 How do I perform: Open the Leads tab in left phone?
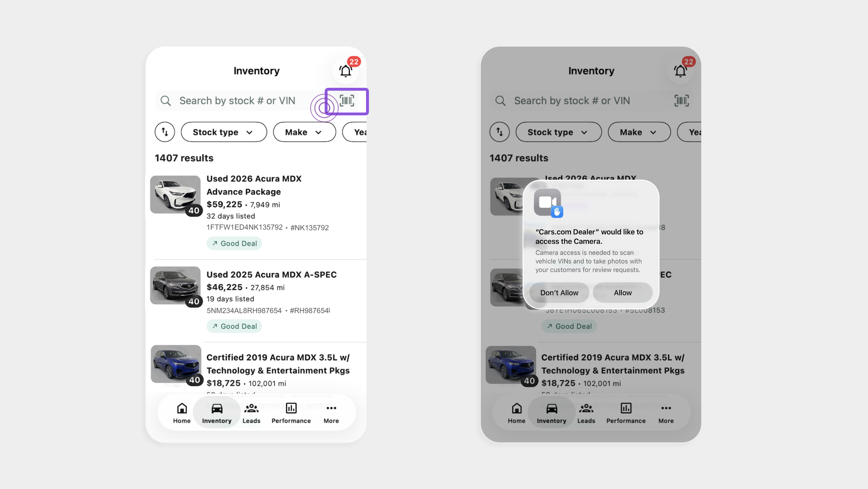(x=251, y=413)
